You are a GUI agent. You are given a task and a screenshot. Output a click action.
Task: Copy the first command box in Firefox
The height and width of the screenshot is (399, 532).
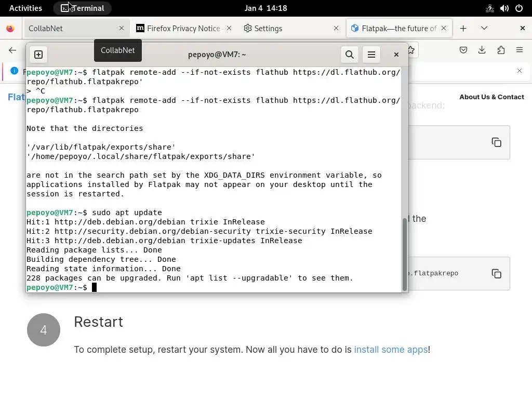(x=496, y=142)
